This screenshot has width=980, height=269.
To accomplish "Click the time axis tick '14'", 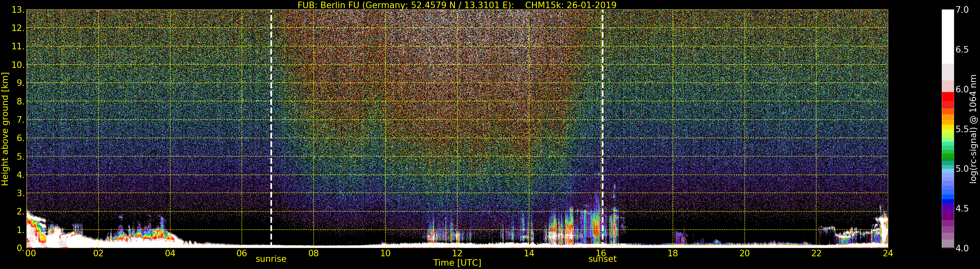I will [529, 253].
